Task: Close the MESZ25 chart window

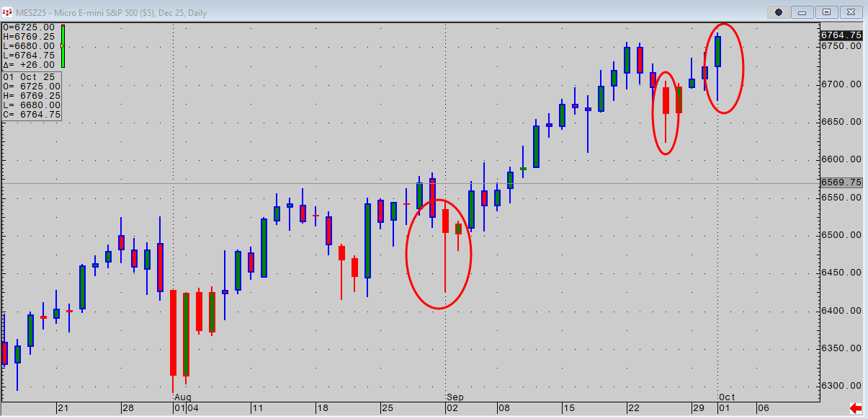Action: pos(851,12)
